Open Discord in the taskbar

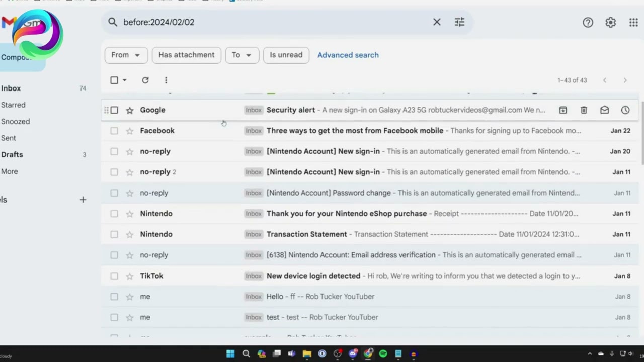pos(353,354)
